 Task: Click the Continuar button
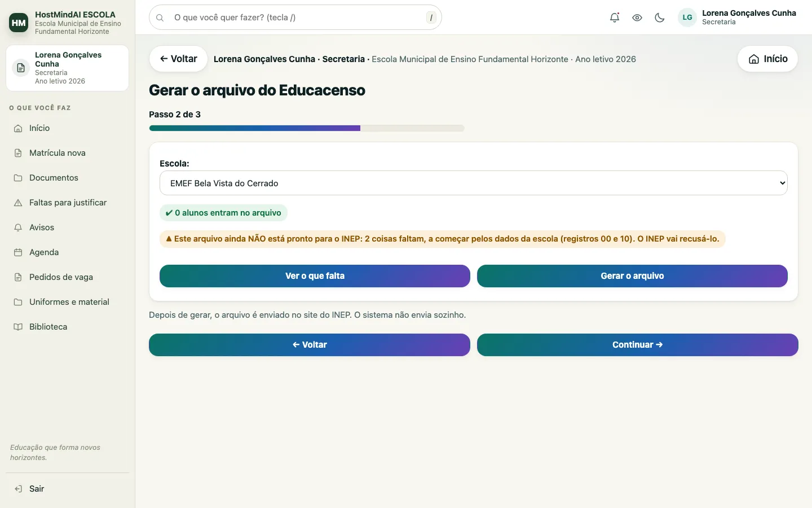pos(638,345)
